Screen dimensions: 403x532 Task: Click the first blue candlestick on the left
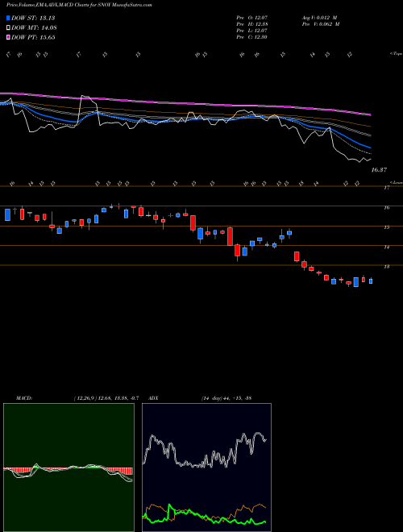pos(7,214)
